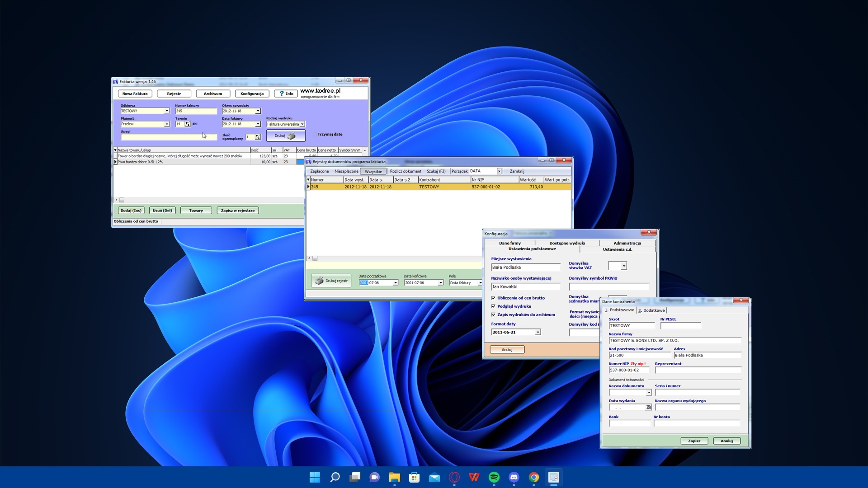
Task: Open the calendar picker for Data wydania
Action: 648,408
